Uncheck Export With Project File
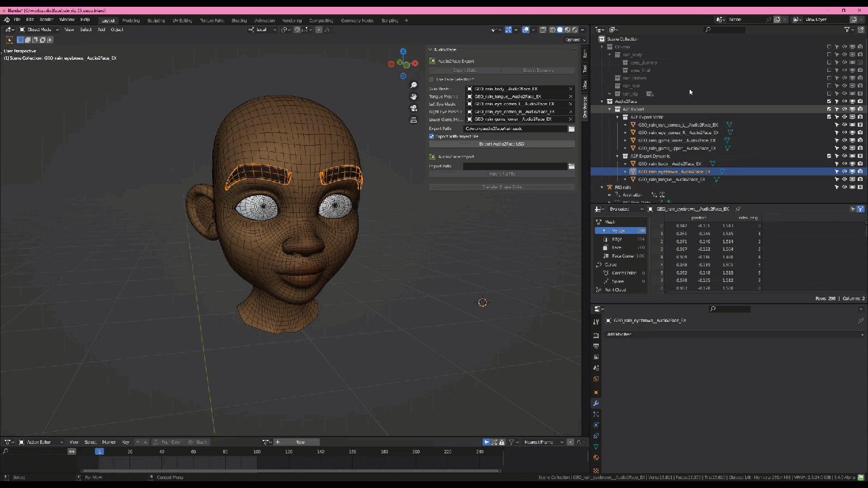This screenshot has height=488, width=868. coord(432,136)
